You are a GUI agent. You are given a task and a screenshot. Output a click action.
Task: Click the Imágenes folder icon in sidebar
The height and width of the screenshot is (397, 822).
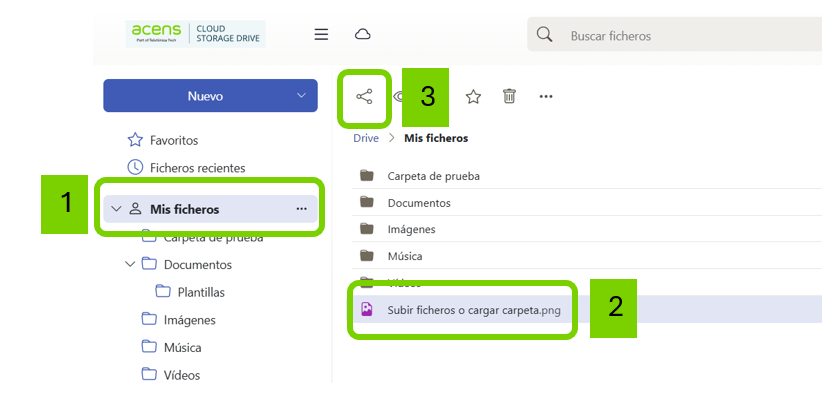[149, 319]
